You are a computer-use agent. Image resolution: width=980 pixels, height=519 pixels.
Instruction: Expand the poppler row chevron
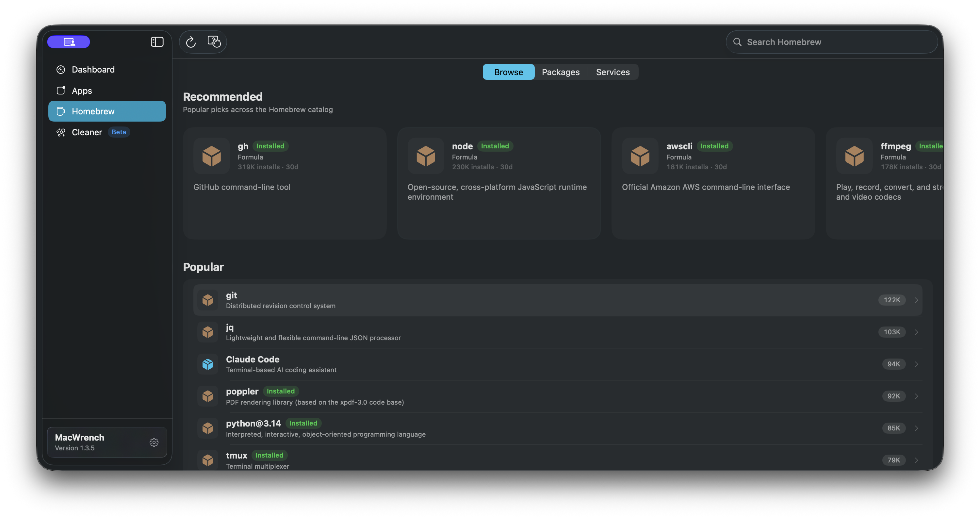click(x=917, y=396)
